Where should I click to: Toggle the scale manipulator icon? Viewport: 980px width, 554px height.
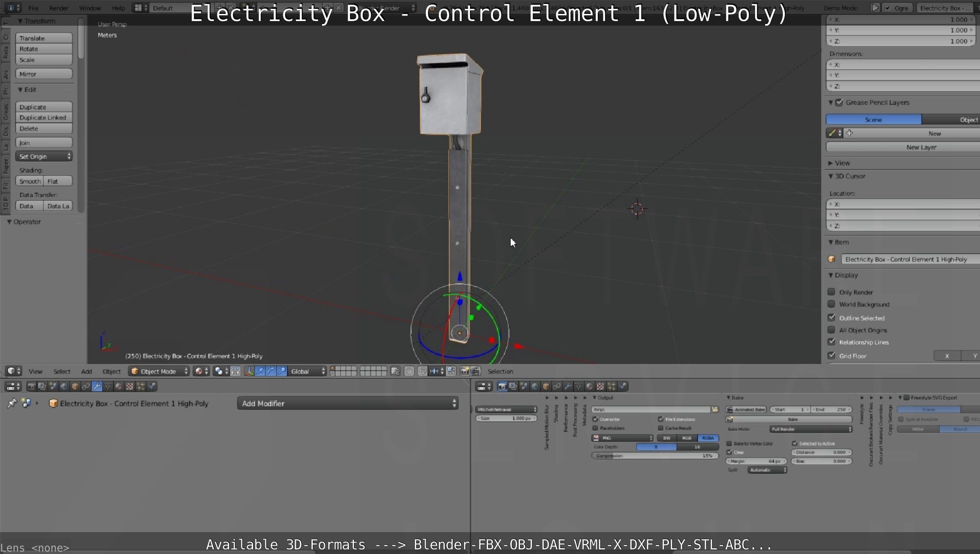point(282,371)
